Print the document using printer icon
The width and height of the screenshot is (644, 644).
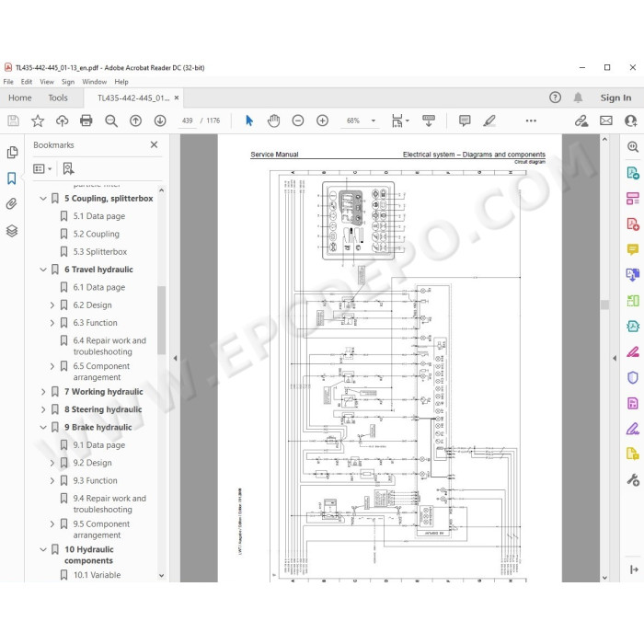pos(86,121)
